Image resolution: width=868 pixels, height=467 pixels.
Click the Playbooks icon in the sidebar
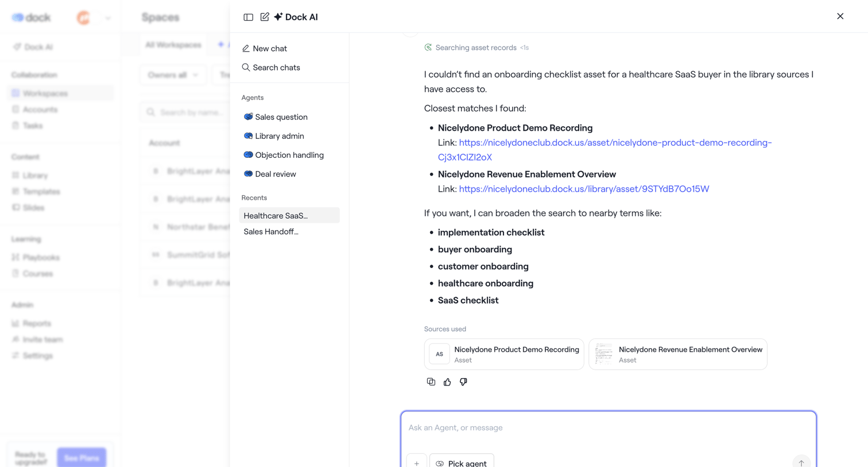coord(15,258)
